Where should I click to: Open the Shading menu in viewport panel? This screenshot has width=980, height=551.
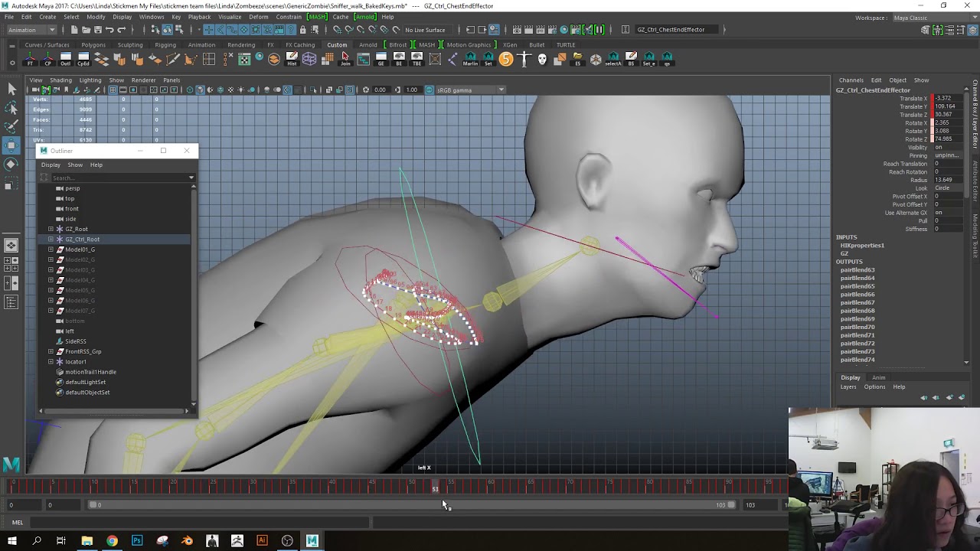[60, 80]
